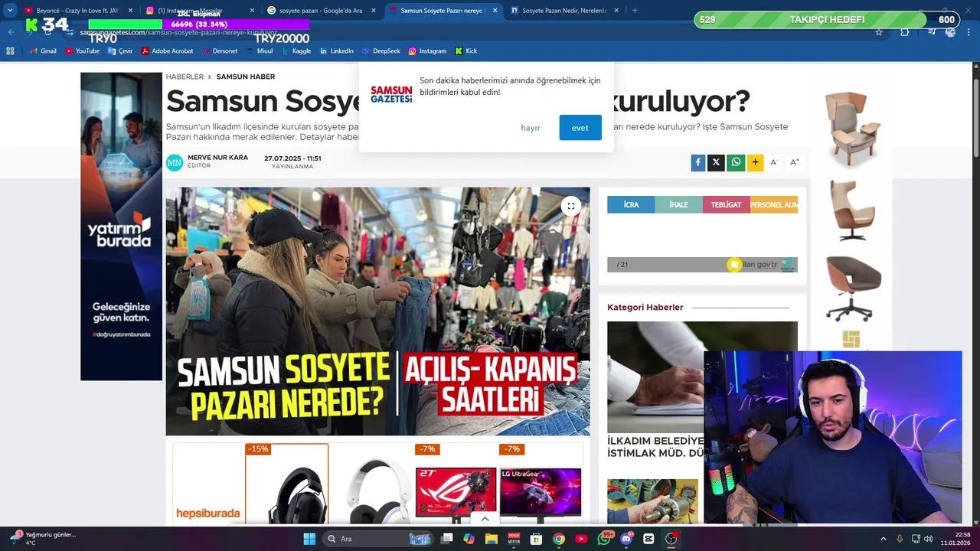The image size is (980, 551).
Task: Open YouTube red taskbar icon
Action: click(581, 539)
